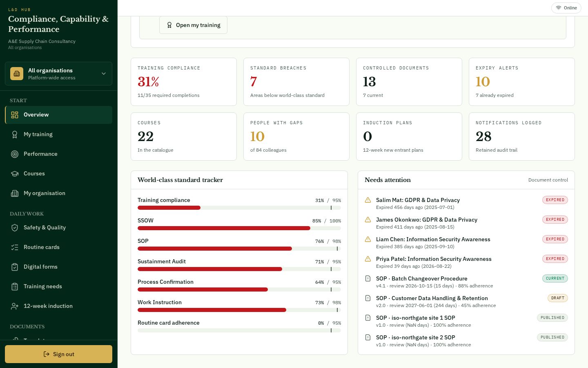Open the Performance page from sidebar
588x368 pixels.
pos(58,154)
